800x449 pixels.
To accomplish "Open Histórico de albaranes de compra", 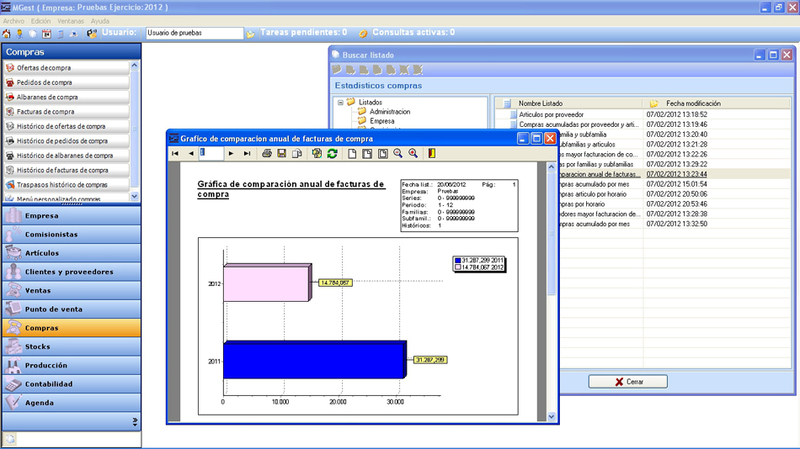I will [x=66, y=156].
